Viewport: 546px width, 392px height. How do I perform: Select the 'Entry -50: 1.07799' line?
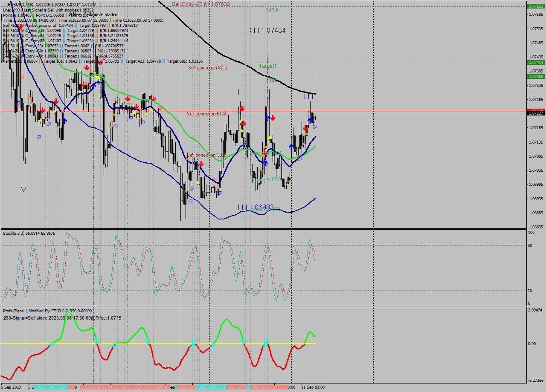click(42, 51)
